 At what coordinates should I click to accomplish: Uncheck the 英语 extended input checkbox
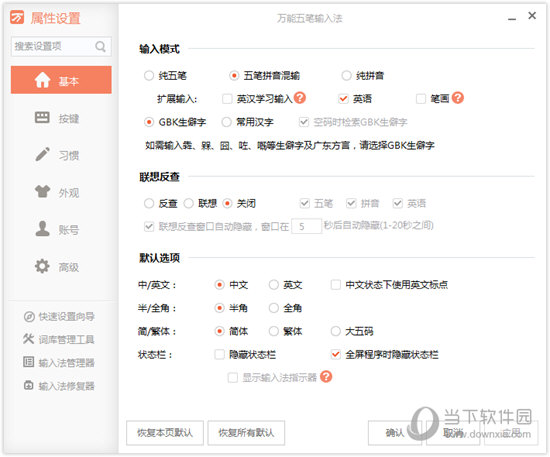[343, 99]
